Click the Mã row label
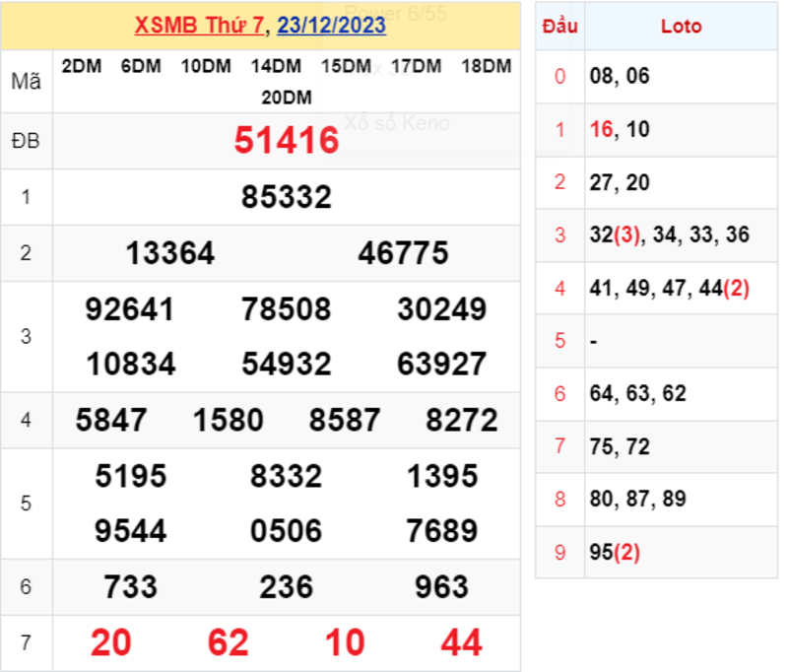 point(26,83)
